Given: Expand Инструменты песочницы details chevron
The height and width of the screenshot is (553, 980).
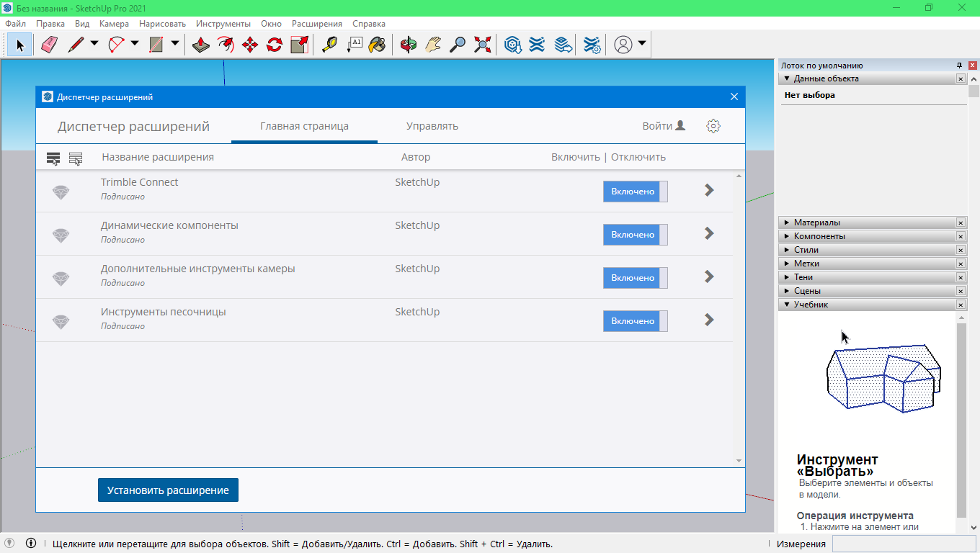Looking at the screenshot, I should coord(709,320).
